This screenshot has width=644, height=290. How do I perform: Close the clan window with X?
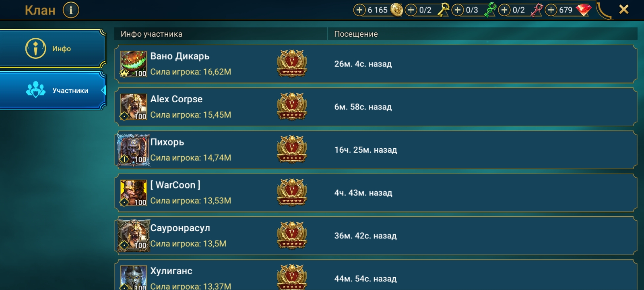[623, 9]
